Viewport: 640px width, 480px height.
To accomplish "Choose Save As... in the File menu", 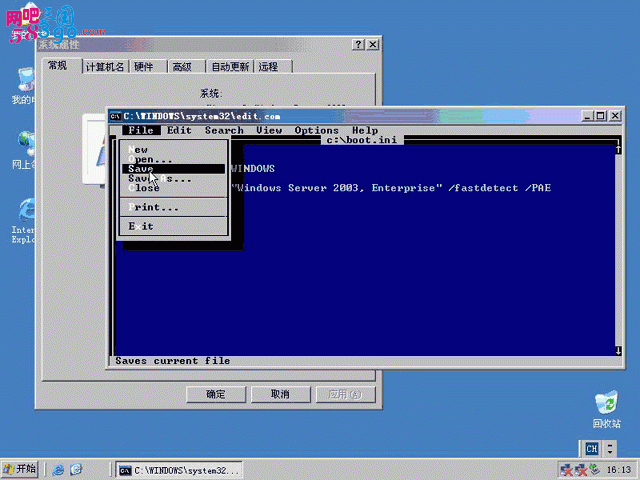I will (173, 178).
